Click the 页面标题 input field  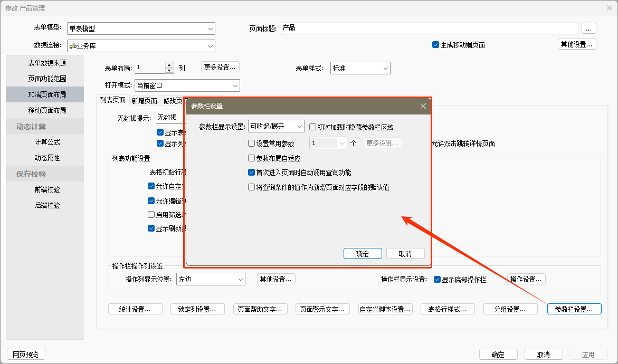click(x=429, y=28)
